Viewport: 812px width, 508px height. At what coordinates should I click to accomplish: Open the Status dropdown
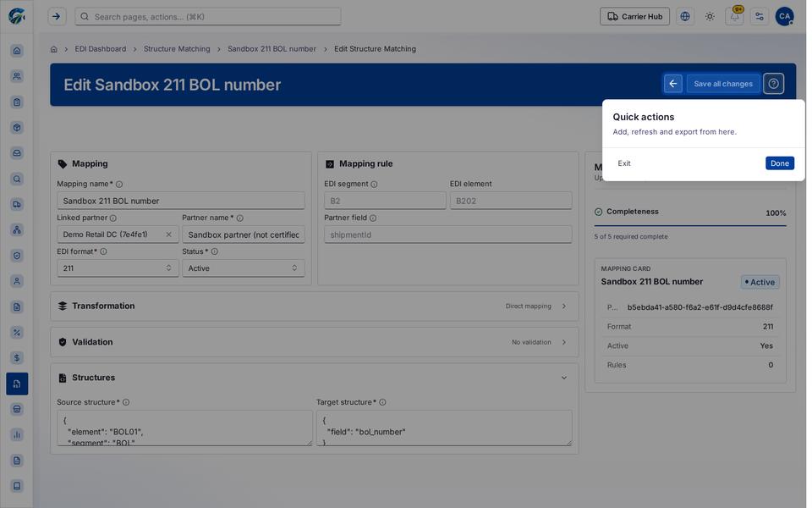click(244, 268)
